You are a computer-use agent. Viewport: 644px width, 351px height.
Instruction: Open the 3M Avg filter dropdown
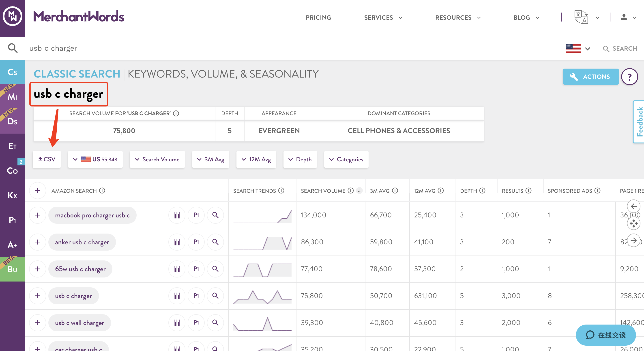point(210,159)
